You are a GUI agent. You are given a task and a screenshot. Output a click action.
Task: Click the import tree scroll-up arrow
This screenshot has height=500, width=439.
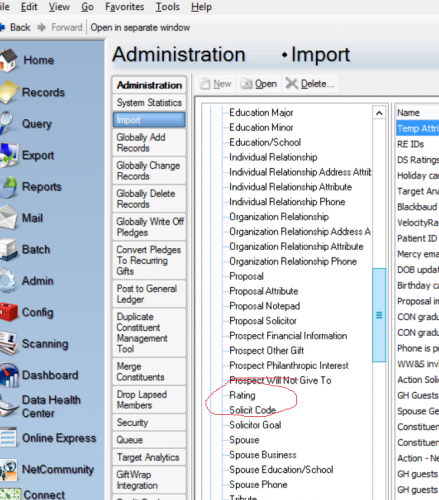point(379,113)
